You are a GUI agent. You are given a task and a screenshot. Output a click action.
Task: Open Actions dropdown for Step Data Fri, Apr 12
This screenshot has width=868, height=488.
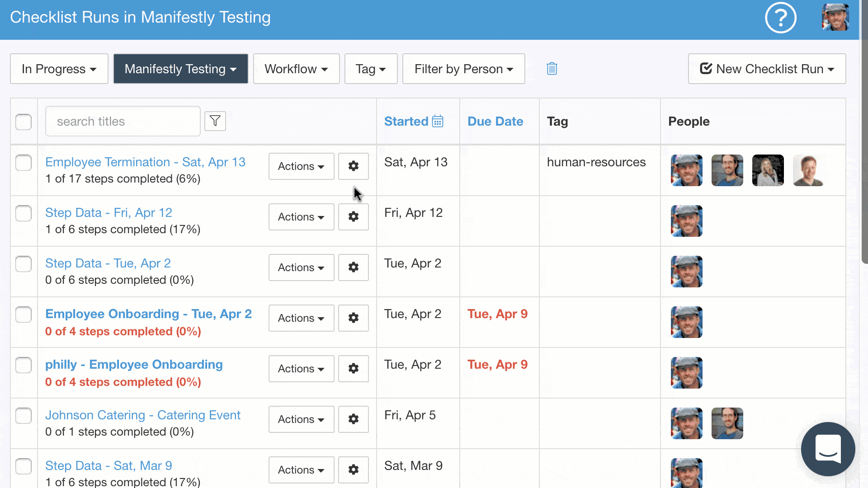301,217
